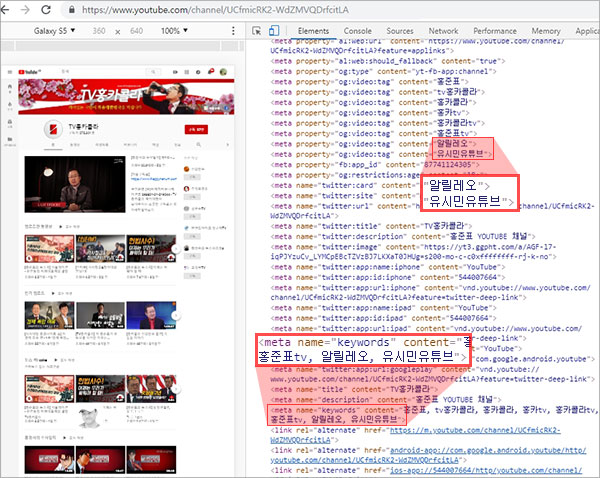
Task: Click the Library folder icon in sidebar
Action: click(10, 140)
